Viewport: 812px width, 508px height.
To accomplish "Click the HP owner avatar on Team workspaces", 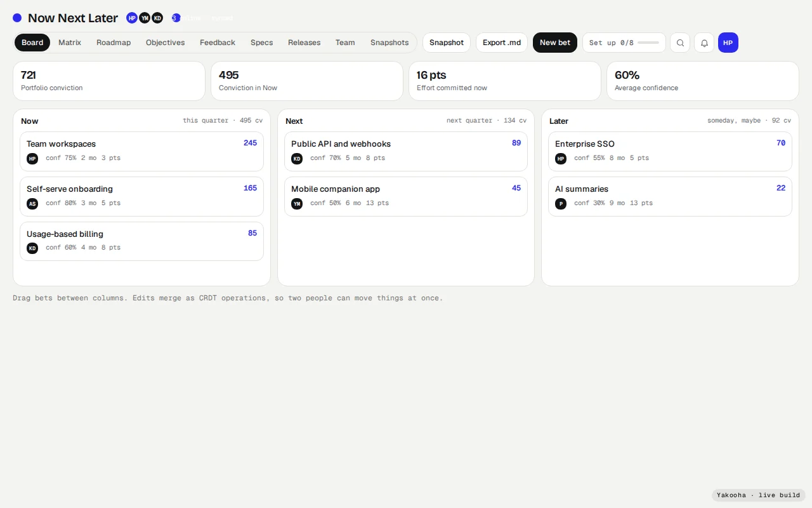I will 32,158.
